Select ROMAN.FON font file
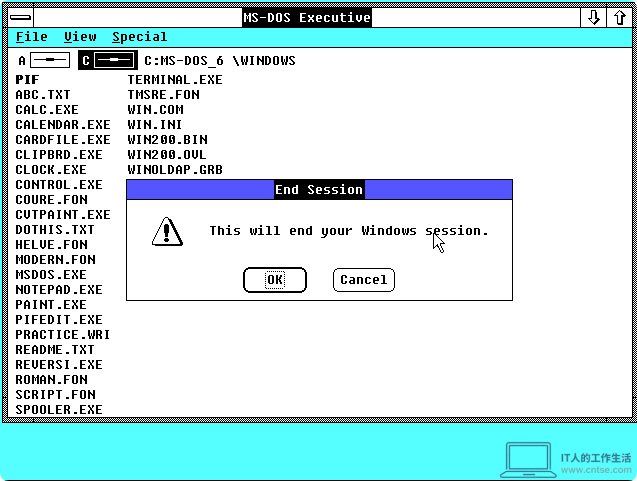 coord(51,380)
